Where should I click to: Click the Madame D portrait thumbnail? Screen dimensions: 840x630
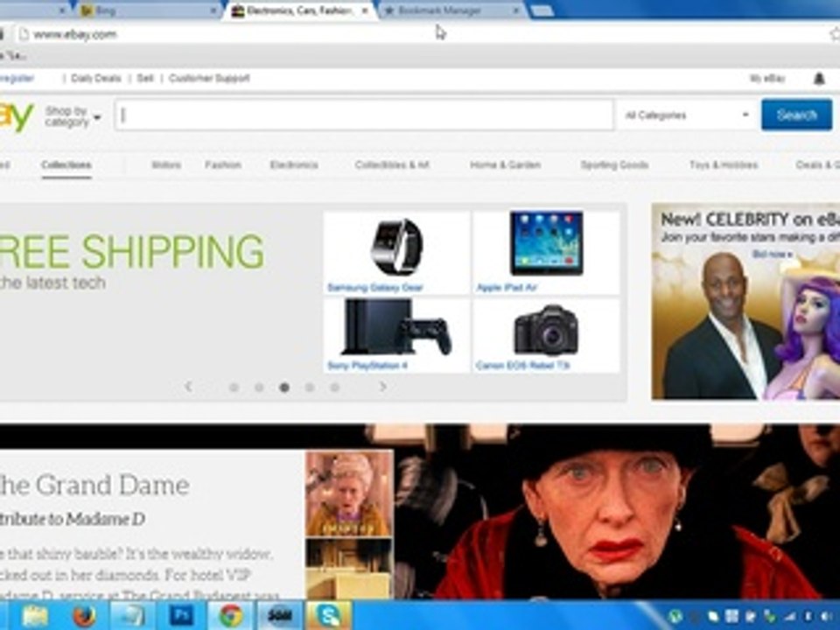point(349,493)
